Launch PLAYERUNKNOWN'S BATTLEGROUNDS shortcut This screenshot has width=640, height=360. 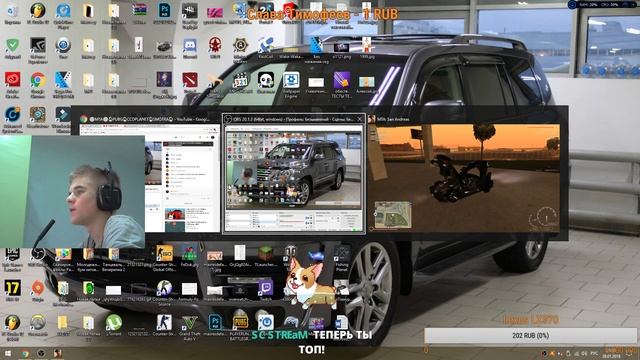click(240, 322)
